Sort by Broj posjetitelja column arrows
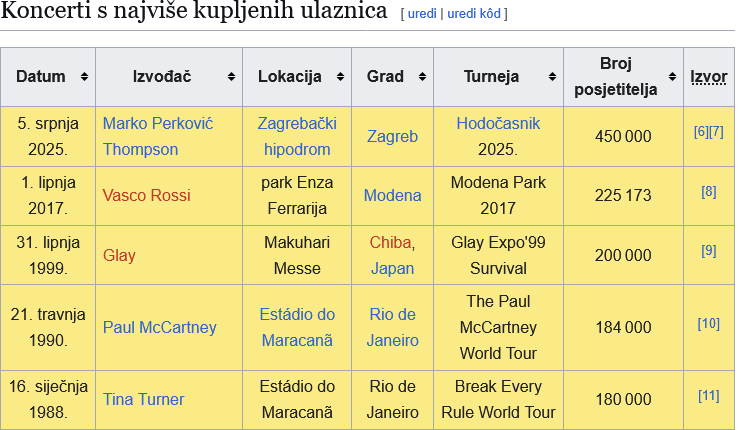The image size is (739, 430). 673,76
